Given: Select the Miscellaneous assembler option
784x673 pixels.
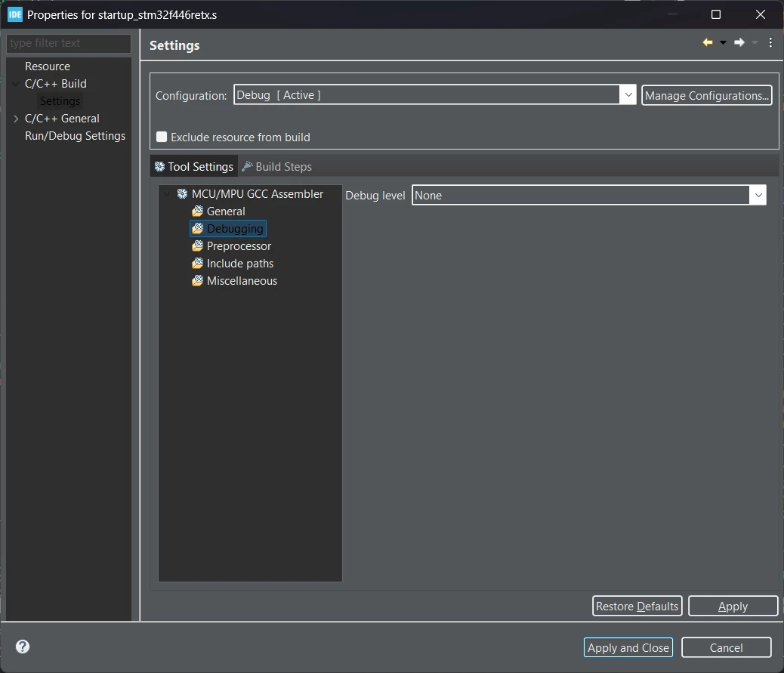Looking at the screenshot, I should (x=242, y=281).
